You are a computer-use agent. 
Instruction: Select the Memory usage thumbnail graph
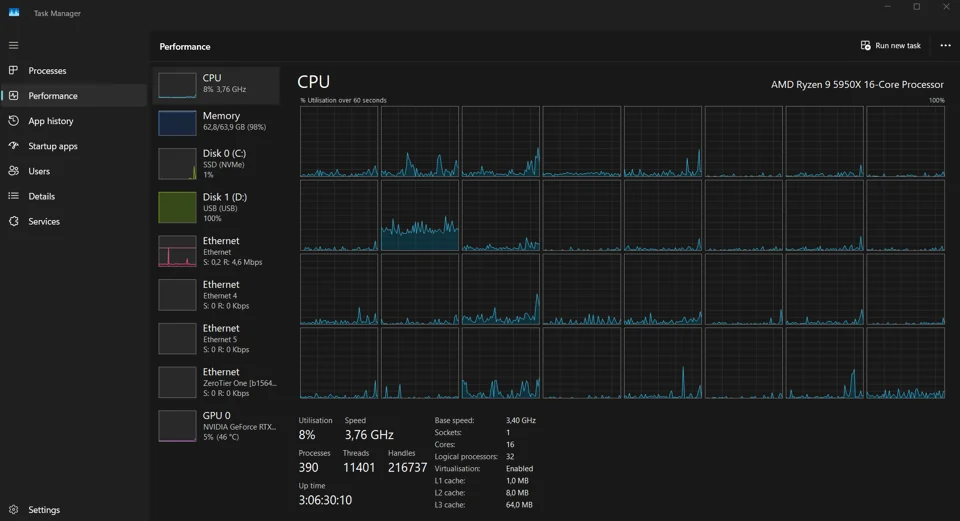click(x=177, y=123)
